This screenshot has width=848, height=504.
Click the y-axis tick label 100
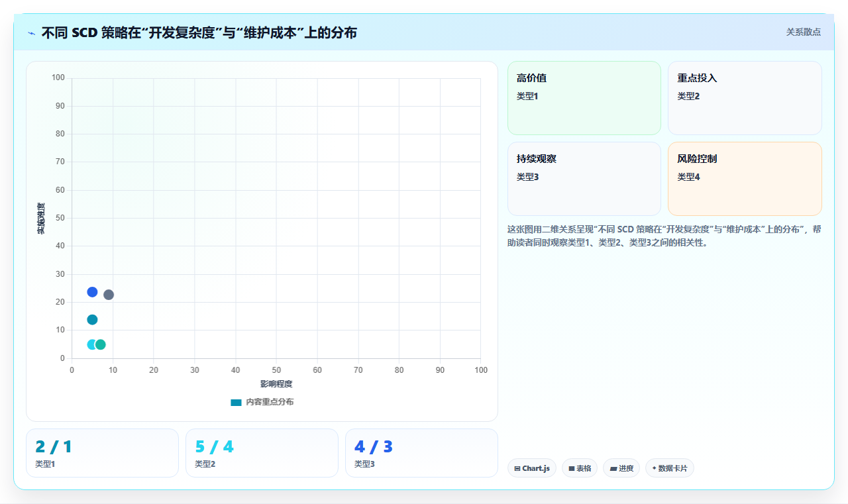(58, 78)
